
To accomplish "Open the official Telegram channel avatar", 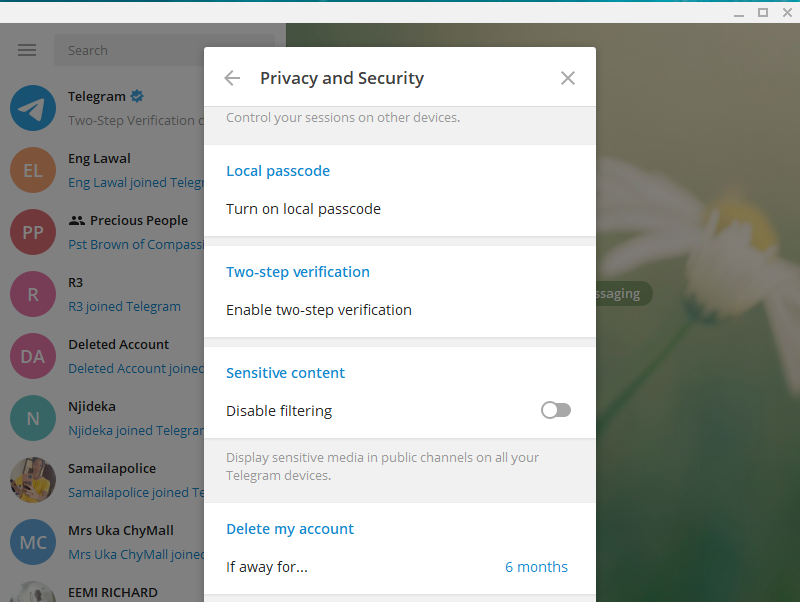I will click(x=32, y=108).
